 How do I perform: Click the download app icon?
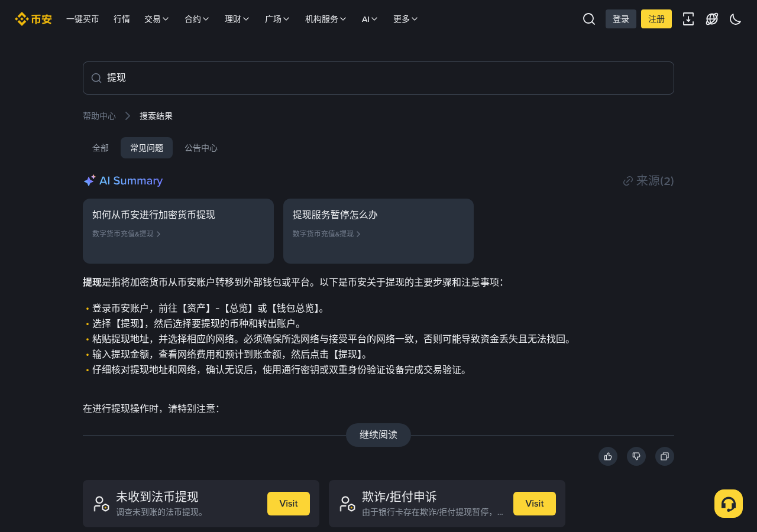[x=688, y=19]
